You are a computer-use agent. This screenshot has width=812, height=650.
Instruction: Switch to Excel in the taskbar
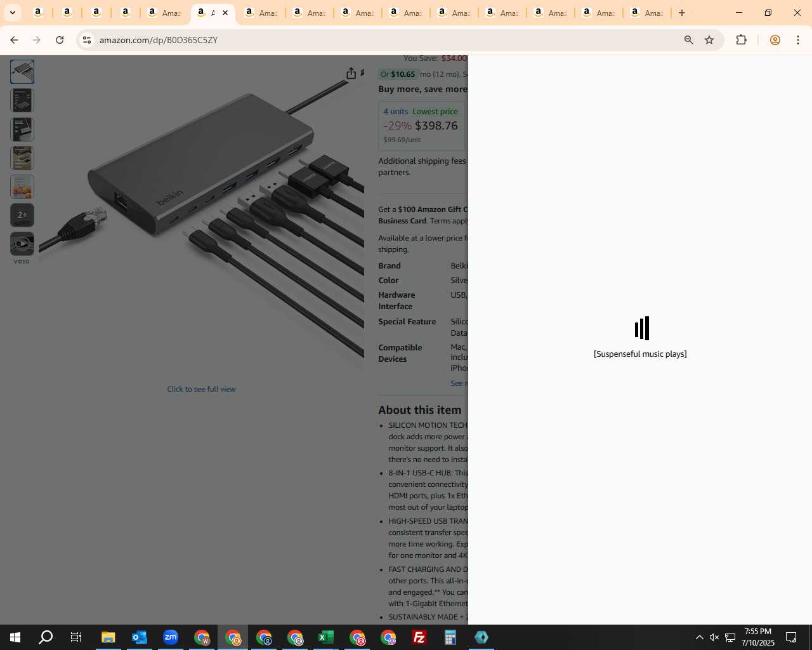click(326, 637)
